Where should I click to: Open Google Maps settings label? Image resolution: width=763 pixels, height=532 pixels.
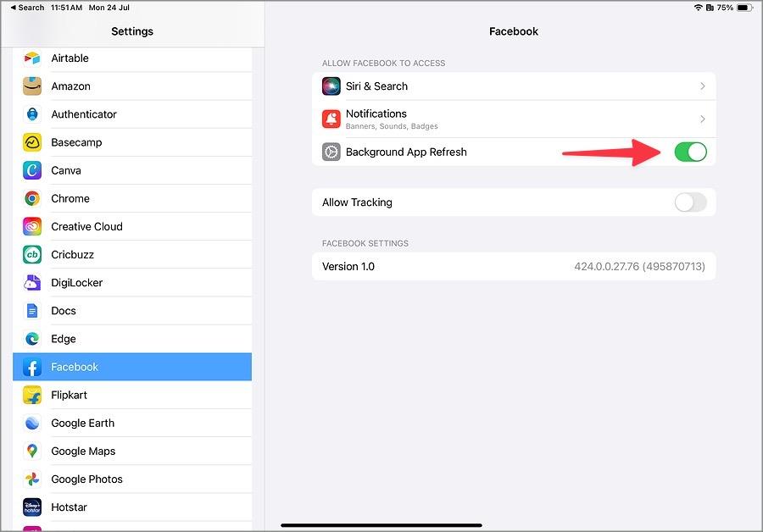[83, 452]
